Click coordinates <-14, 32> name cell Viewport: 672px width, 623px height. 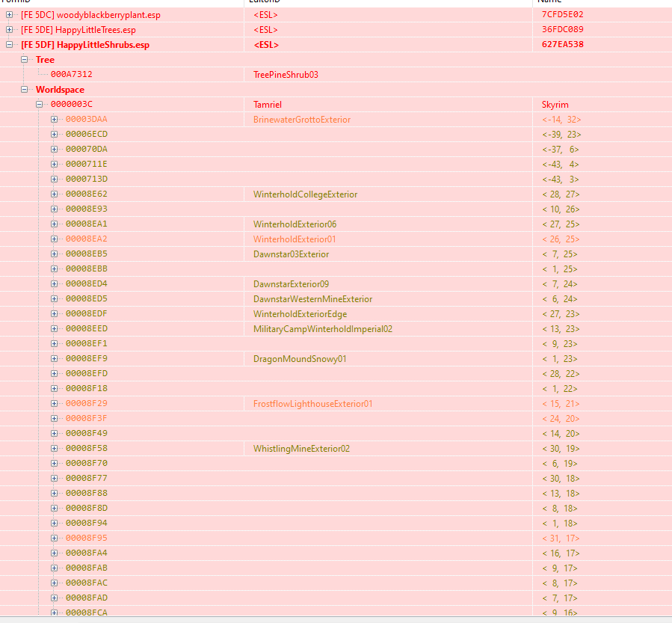(562, 120)
